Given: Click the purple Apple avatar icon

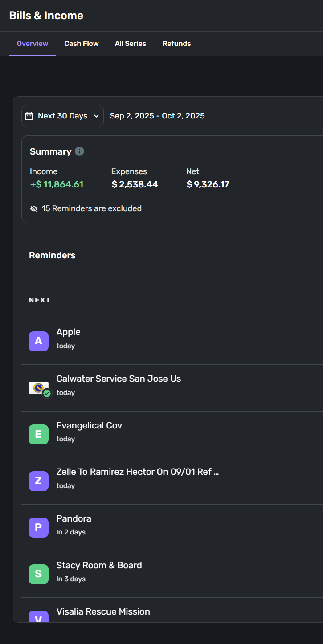Looking at the screenshot, I should (38, 341).
